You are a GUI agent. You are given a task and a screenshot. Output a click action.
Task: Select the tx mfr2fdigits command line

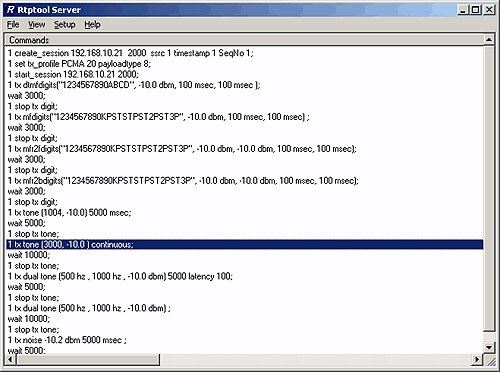click(x=245, y=149)
